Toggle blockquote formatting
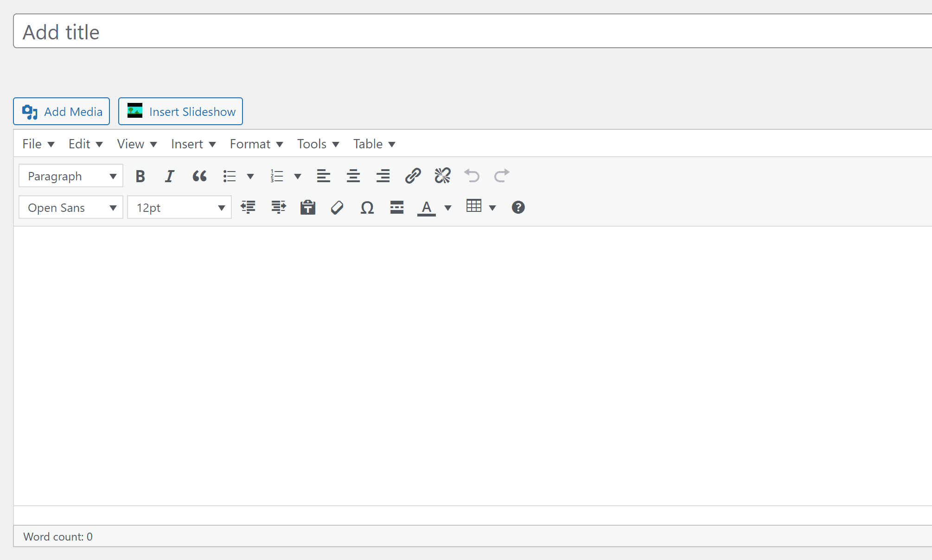932x560 pixels. point(199,176)
